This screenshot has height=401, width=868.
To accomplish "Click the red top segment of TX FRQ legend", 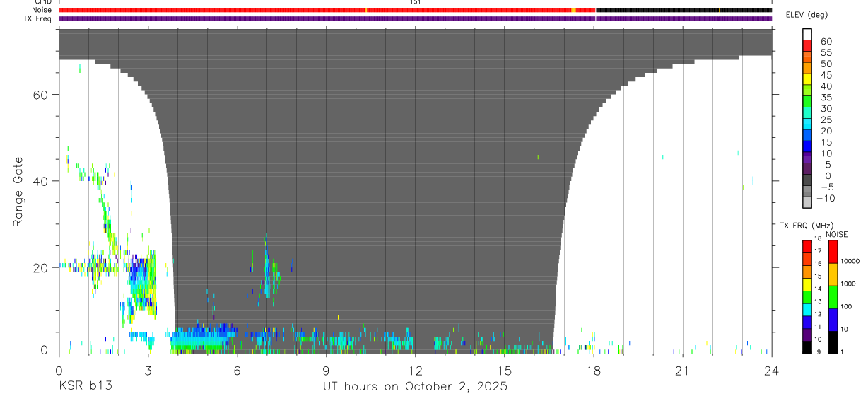I will pyautogui.click(x=807, y=246).
